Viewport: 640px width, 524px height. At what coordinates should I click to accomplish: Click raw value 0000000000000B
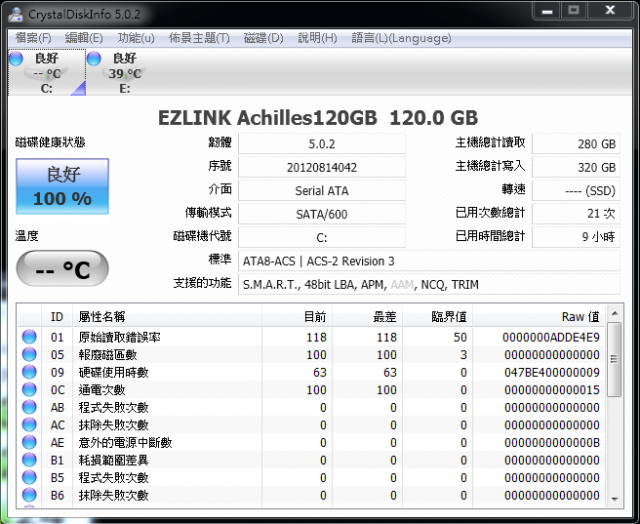coord(552,443)
